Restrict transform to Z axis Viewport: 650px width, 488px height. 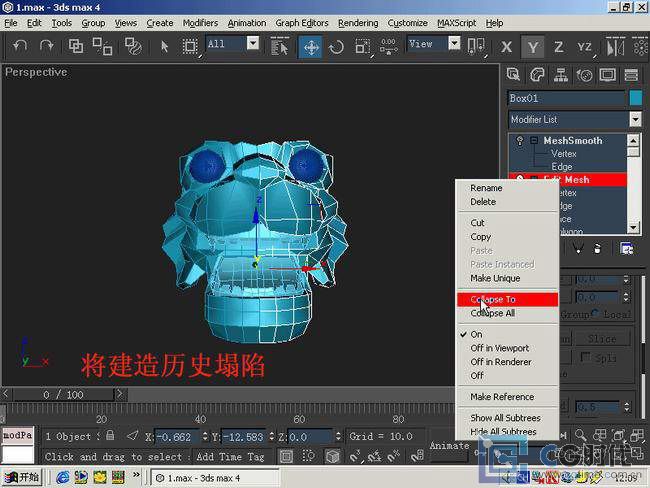pyautogui.click(x=558, y=47)
